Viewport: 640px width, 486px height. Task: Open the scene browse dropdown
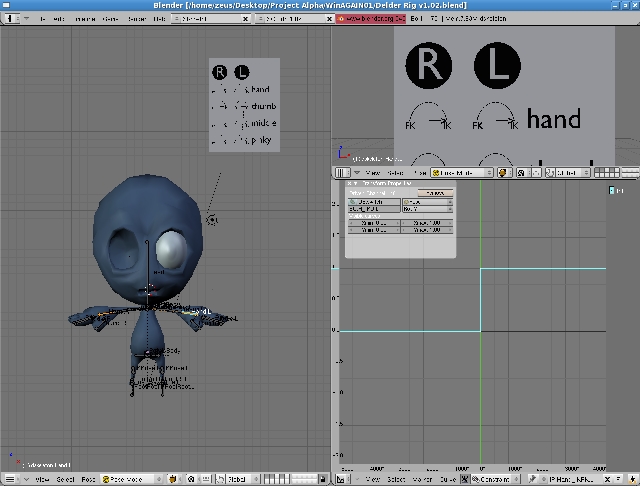260,19
